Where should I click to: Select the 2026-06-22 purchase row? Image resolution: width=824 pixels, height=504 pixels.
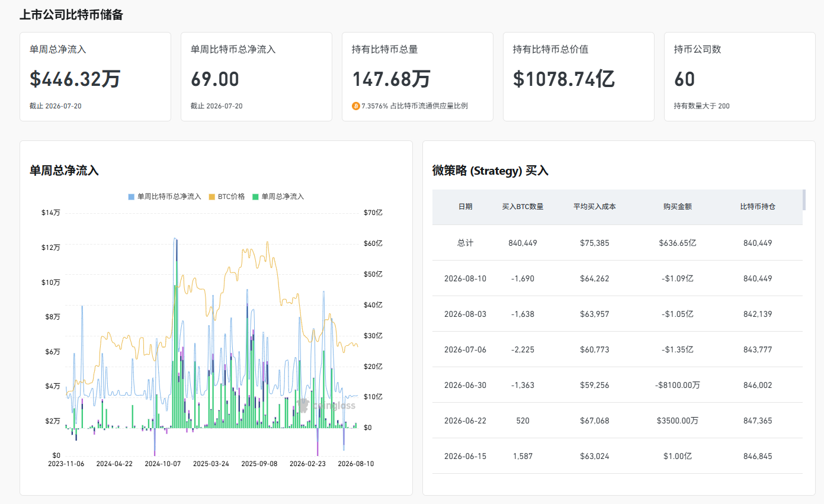pos(617,420)
